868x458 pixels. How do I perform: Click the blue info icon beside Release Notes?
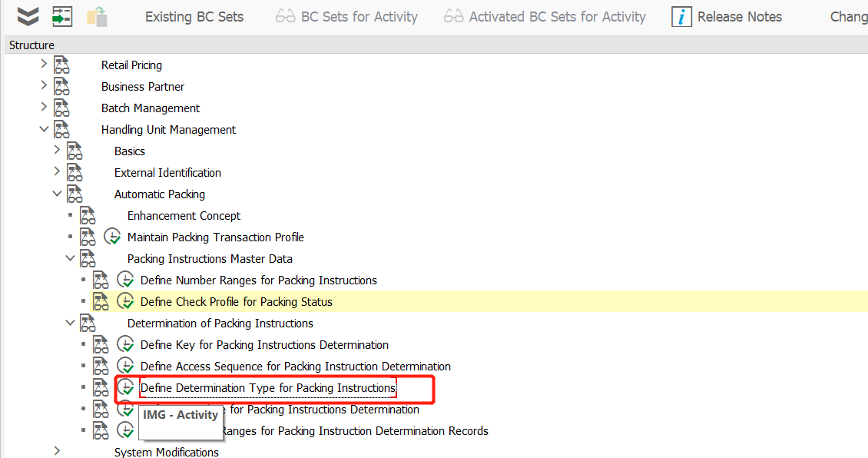coord(681,16)
